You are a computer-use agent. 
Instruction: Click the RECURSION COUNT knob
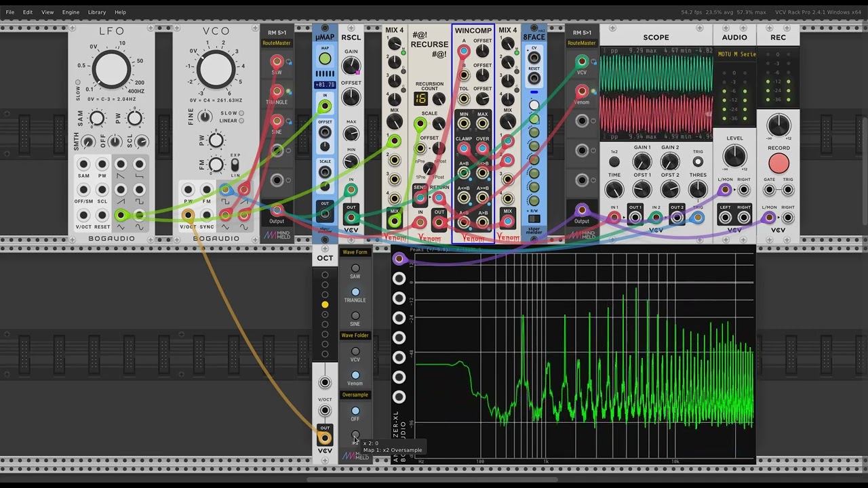(x=439, y=100)
